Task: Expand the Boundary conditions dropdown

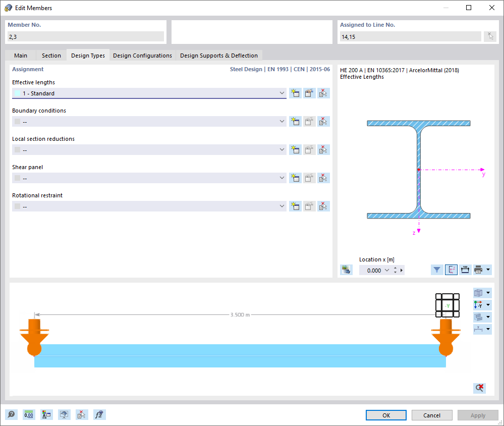Action: pos(282,122)
